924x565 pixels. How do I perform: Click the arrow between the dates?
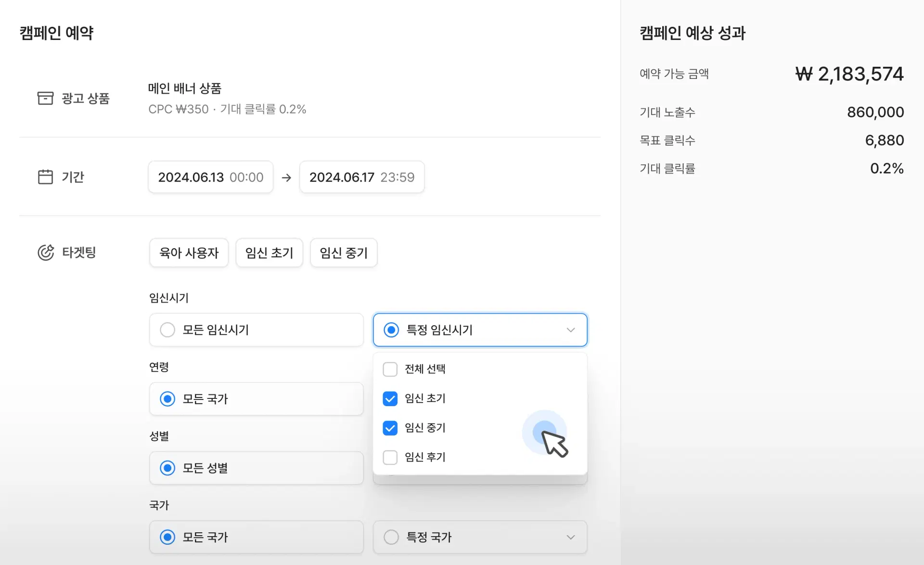coord(286,178)
